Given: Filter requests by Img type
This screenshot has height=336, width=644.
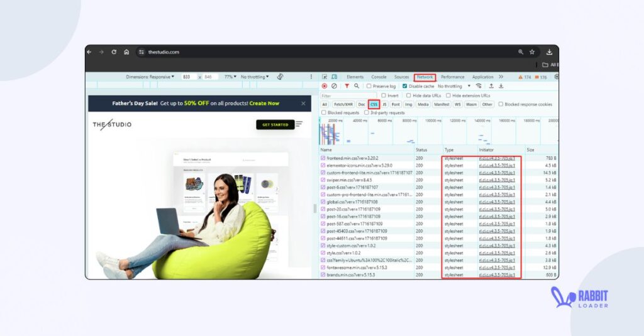Looking at the screenshot, I should click(x=409, y=104).
